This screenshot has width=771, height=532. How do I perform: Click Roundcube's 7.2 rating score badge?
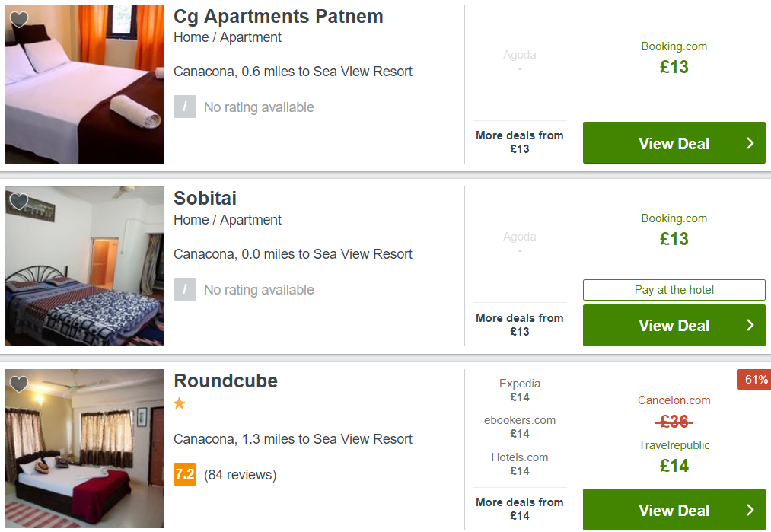point(185,475)
